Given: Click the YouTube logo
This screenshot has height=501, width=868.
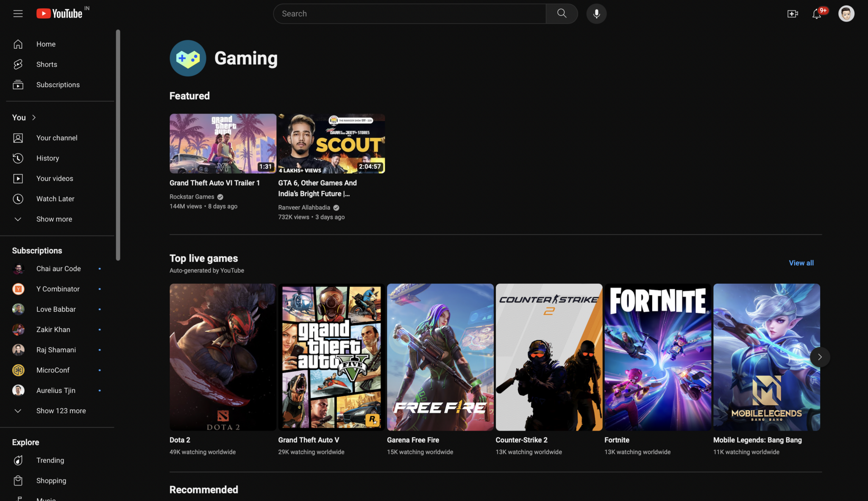Looking at the screenshot, I should 62,13.
